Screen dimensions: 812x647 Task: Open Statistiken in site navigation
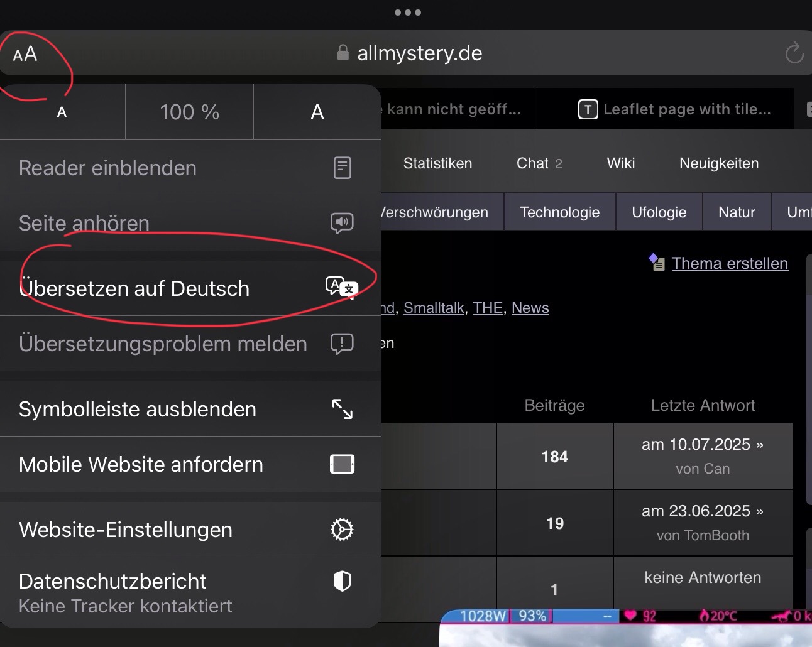point(437,163)
